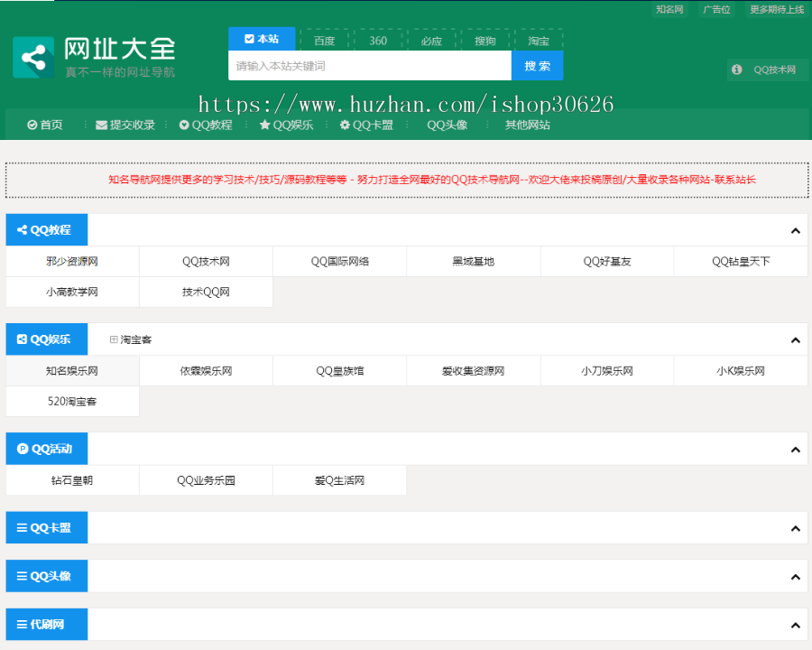Image resolution: width=812 pixels, height=650 pixels.
Task: Expand the QQ头像 section chevron
Action: (x=795, y=575)
